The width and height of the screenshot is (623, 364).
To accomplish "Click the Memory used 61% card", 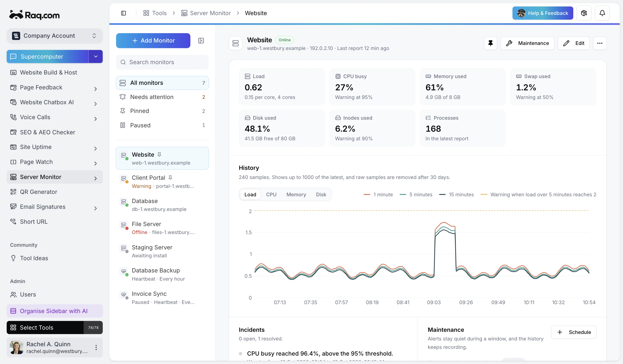I will [x=462, y=86].
